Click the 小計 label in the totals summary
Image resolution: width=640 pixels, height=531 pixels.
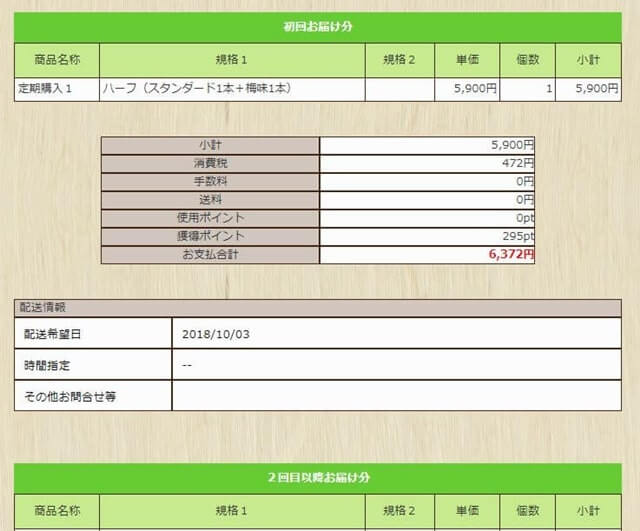(x=210, y=145)
